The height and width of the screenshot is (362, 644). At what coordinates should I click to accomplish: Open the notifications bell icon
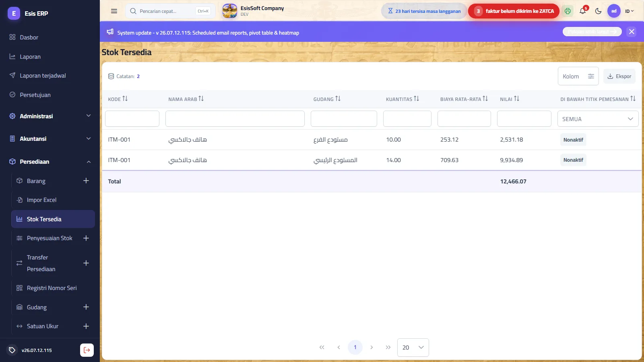582,11
